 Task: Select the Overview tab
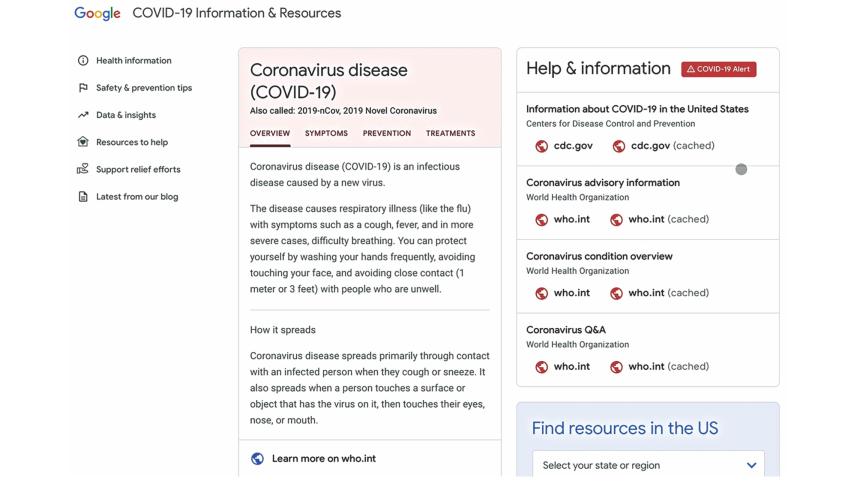pyautogui.click(x=270, y=133)
